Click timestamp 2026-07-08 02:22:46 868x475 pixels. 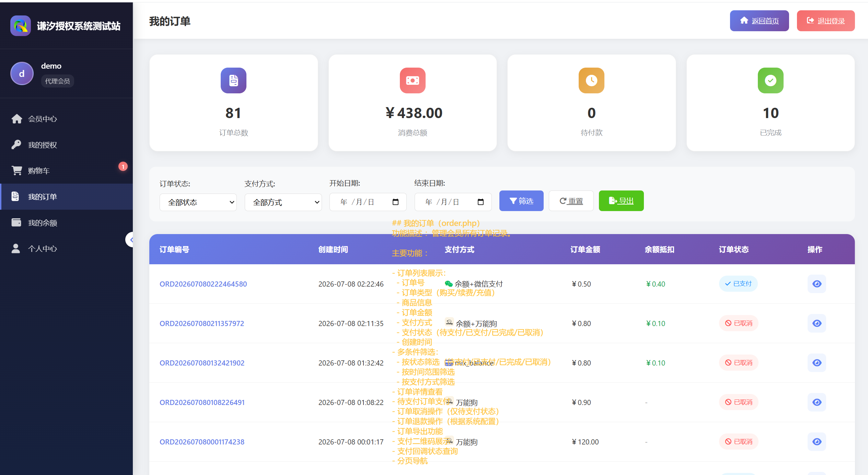tap(351, 284)
